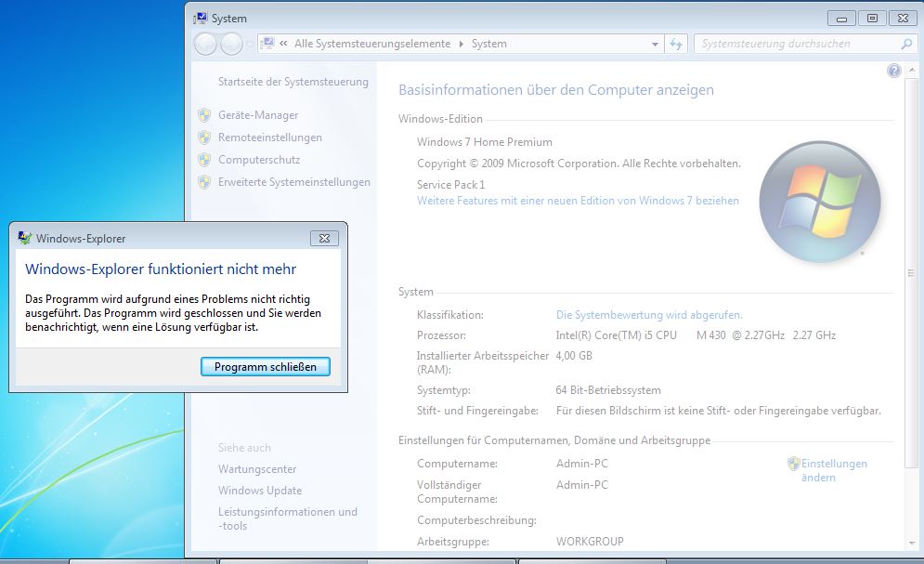Click the double chevron in the address bar
The image size is (924, 564).
[x=283, y=44]
